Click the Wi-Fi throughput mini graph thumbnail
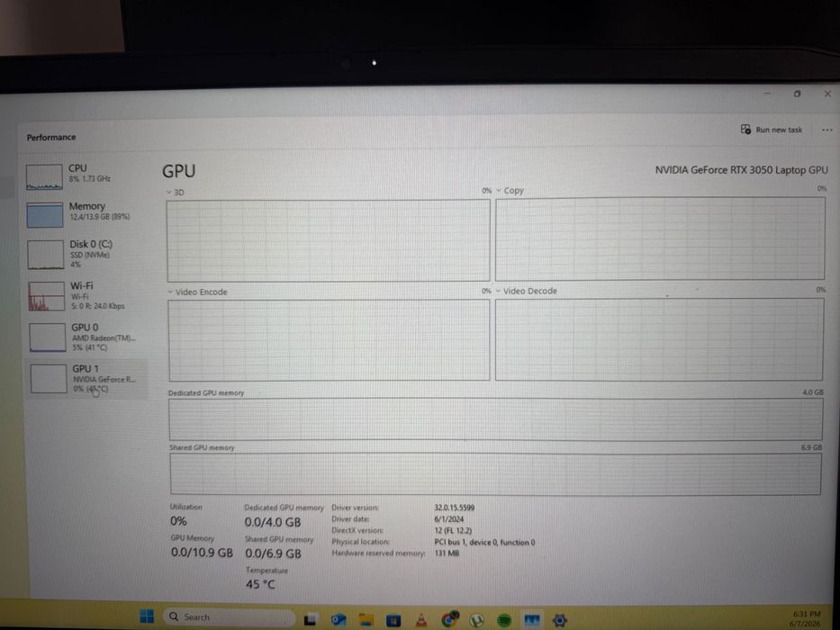 47,296
